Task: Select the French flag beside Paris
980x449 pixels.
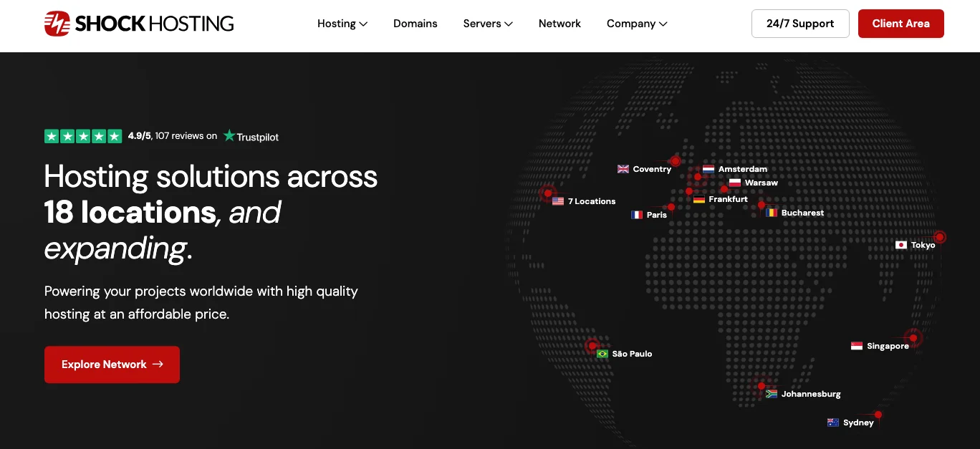Action: 637,215
